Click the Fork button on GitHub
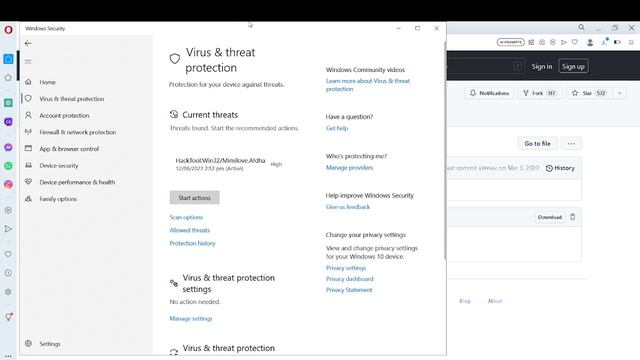 pos(540,93)
